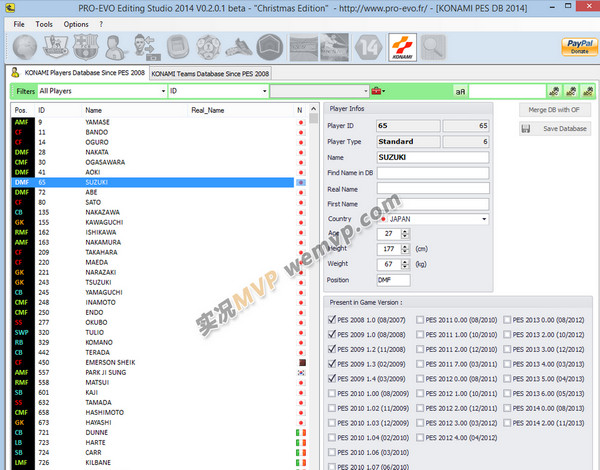
Task: Switch to KONAMI Teams Database tab
Action: click(210, 73)
